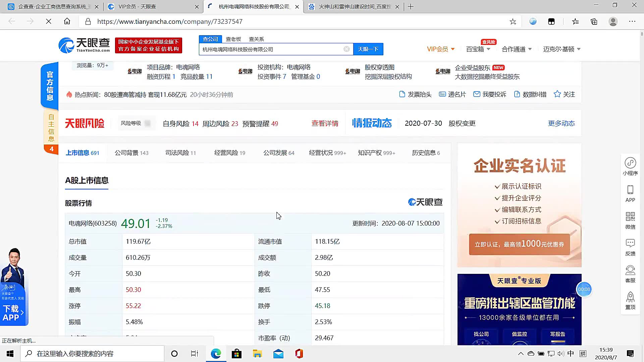Click the 发票抬头 invoice header icon link
The height and width of the screenshot is (362, 644).
point(415,95)
